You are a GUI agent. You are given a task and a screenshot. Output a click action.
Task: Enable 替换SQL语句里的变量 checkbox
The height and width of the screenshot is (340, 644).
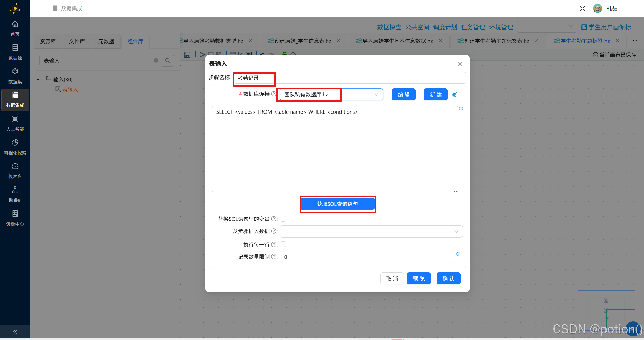[x=283, y=219]
